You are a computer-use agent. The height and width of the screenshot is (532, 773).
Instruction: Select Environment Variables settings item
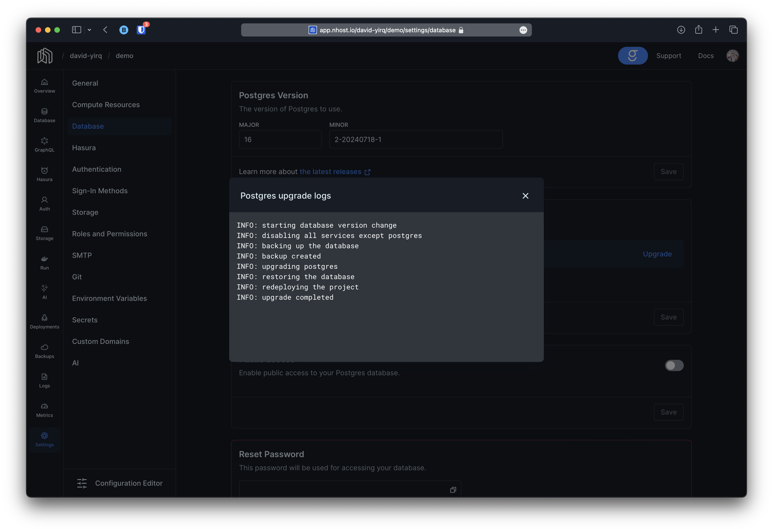point(109,298)
